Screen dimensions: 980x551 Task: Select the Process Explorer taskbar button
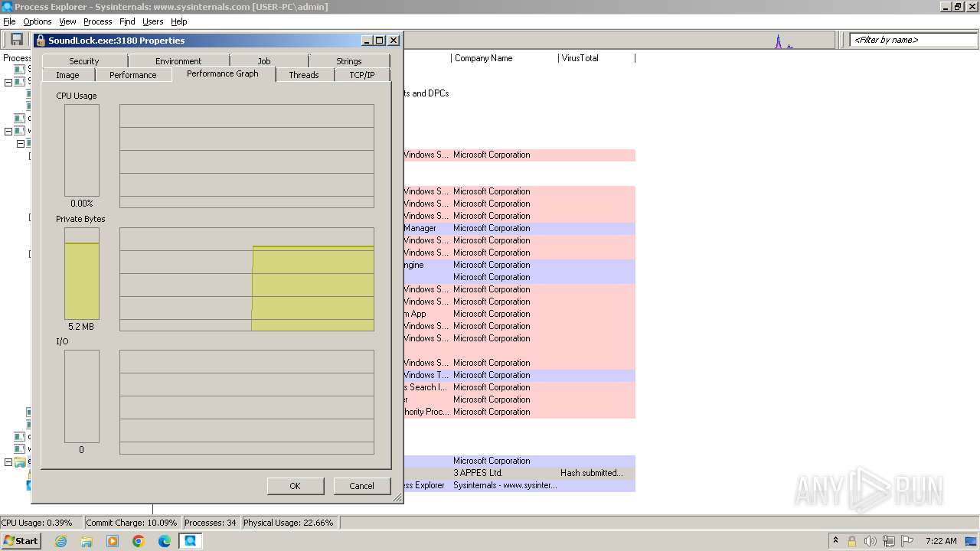coord(190,541)
